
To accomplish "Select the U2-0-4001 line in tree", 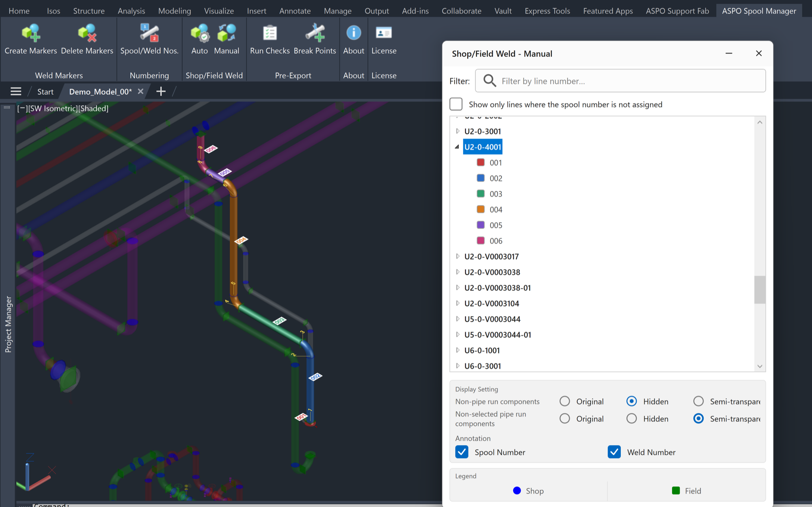I will point(483,147).
